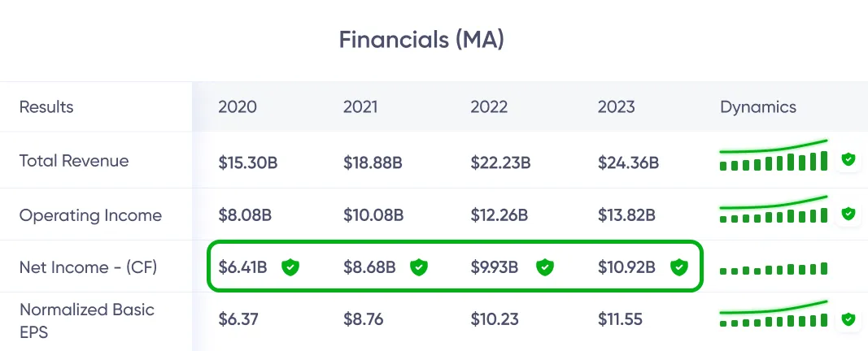The image size is (868, 351).
Task: Click the green shield beside $6.41B
Action: [290, 266]
